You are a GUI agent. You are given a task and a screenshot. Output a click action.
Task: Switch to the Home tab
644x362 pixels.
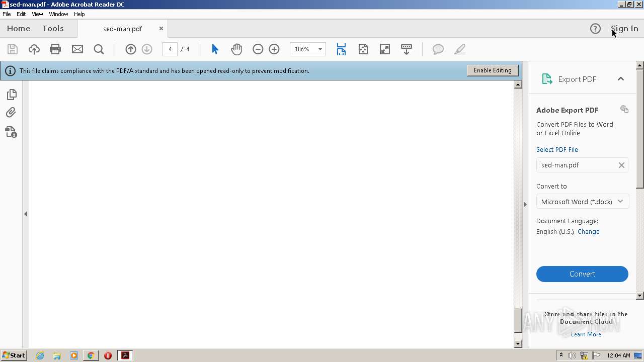pos(19,29)
